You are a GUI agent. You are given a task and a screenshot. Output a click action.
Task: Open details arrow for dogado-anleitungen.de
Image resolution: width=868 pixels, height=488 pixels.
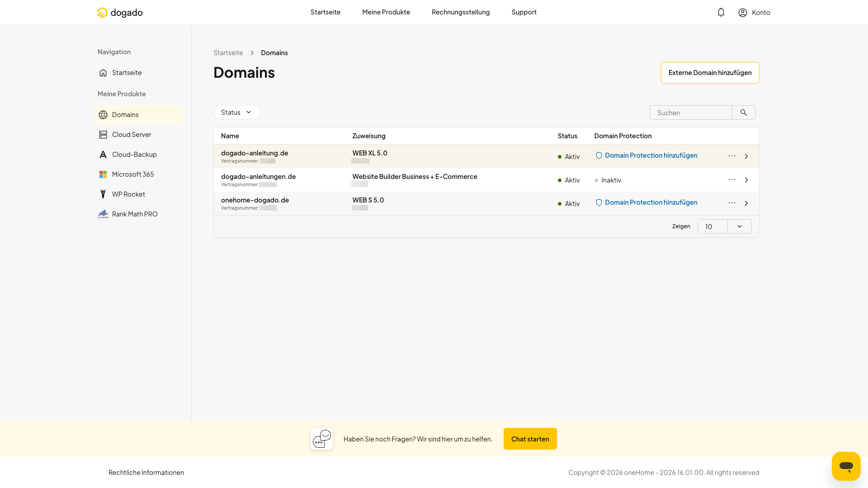(746, 180)
